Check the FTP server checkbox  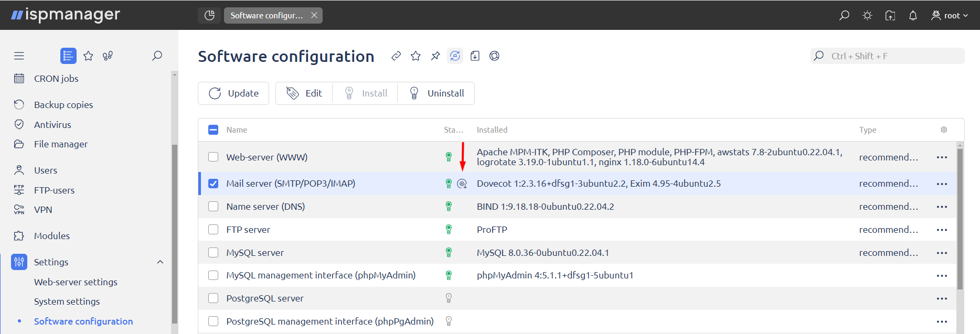click(213, 229)
